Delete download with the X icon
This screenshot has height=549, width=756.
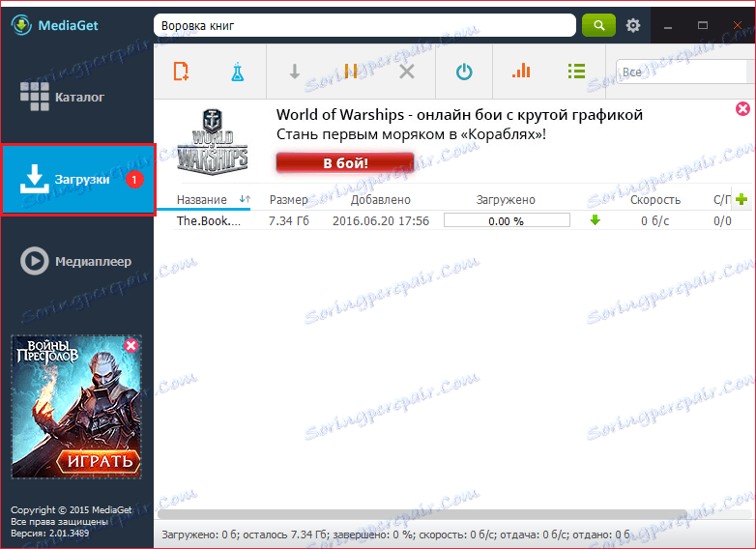pyautogui.click(x=407, y=72)
